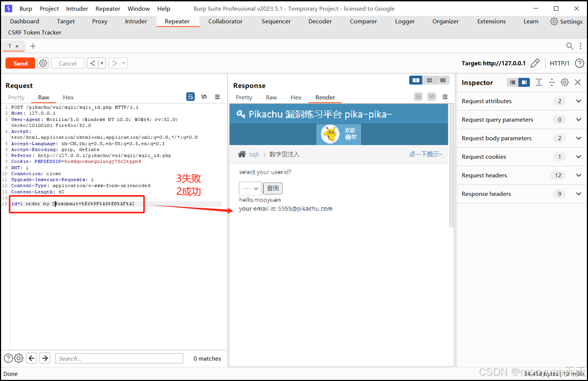Viewport: 588px width, 381px height.
Task: Click the home icon in breadcrumb
Action: pyautogui.click(x=242, y=154)
